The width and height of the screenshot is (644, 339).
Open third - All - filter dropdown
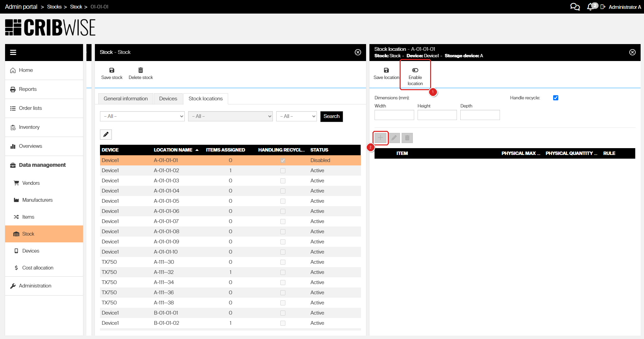click(x=297, y=116)
